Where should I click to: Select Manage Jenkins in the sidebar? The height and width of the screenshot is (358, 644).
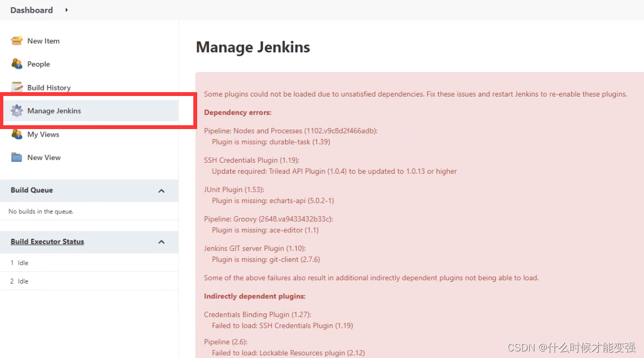click(x=54, y=111)
